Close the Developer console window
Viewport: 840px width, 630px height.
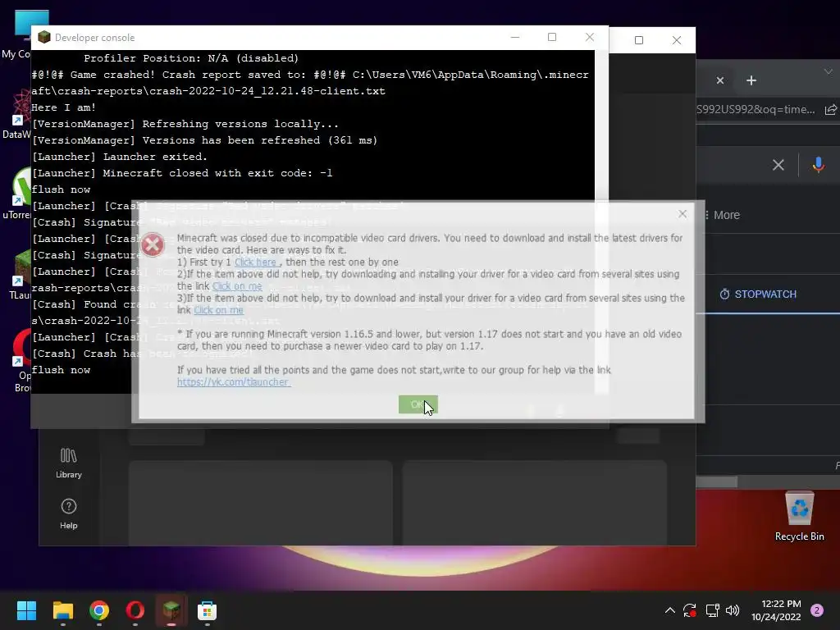point(589,37)
